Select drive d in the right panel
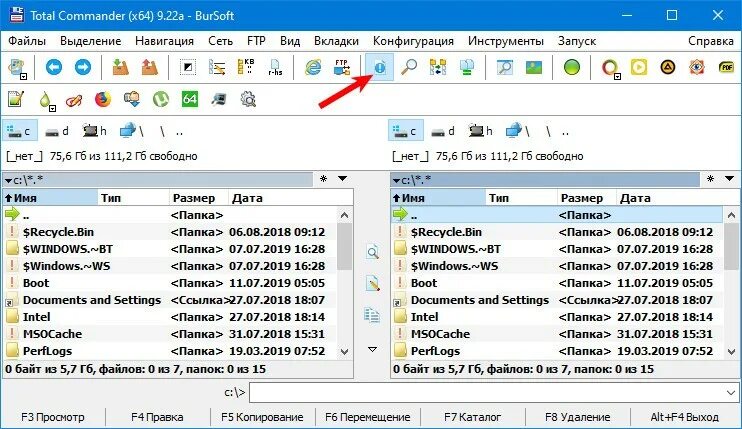 (x=443, y=131)
